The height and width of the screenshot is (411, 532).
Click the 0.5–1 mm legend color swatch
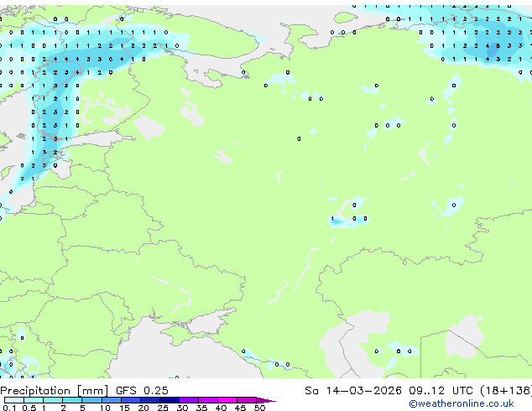[34, 400]
